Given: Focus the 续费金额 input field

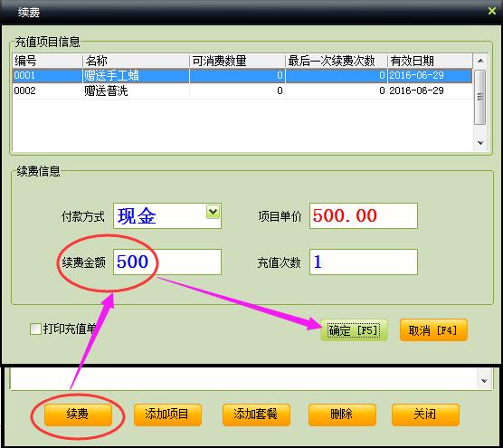Looking at the screenshot, I should click(167, 262).
